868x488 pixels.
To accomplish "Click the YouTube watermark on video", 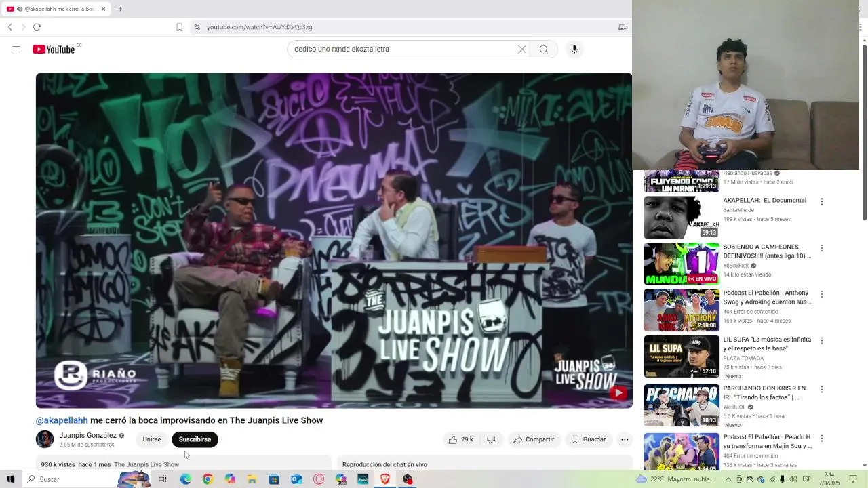I will click(x=618, y=392).
